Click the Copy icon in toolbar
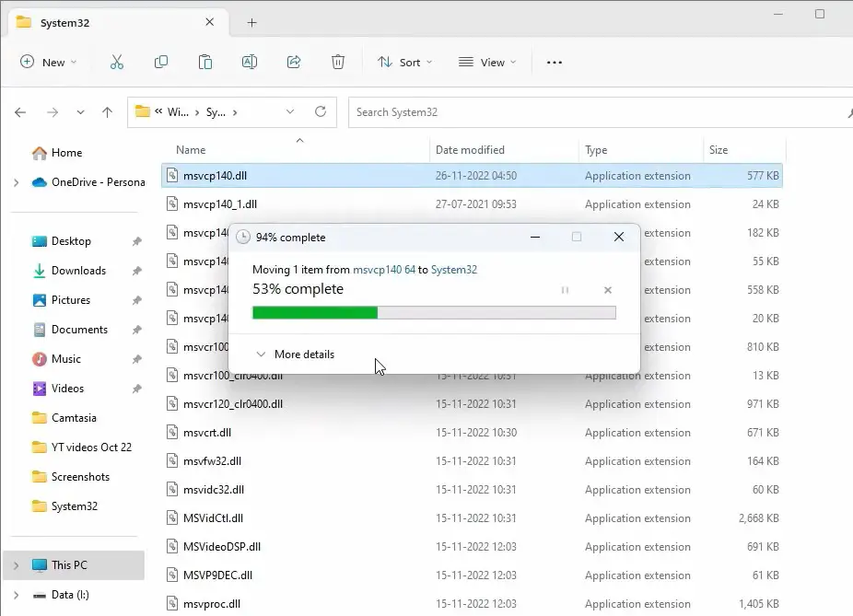The width and height of the screenshot is (853, 616). coord(161,62)
